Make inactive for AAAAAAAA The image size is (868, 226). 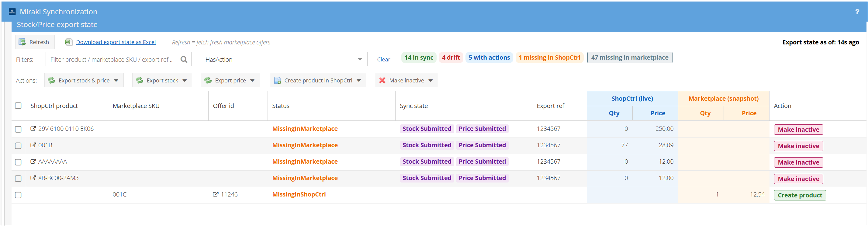799,162
